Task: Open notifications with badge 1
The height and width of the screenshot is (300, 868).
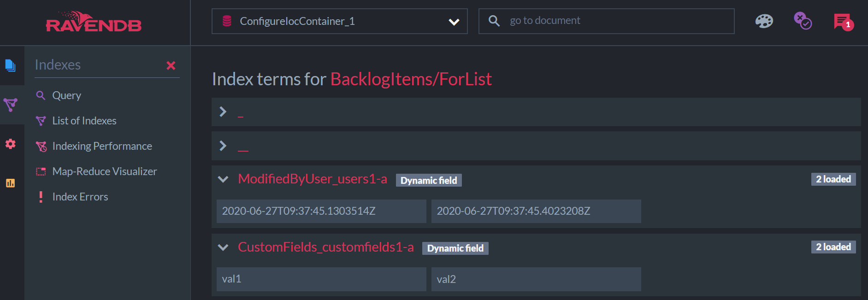Action: coord(844,22)
